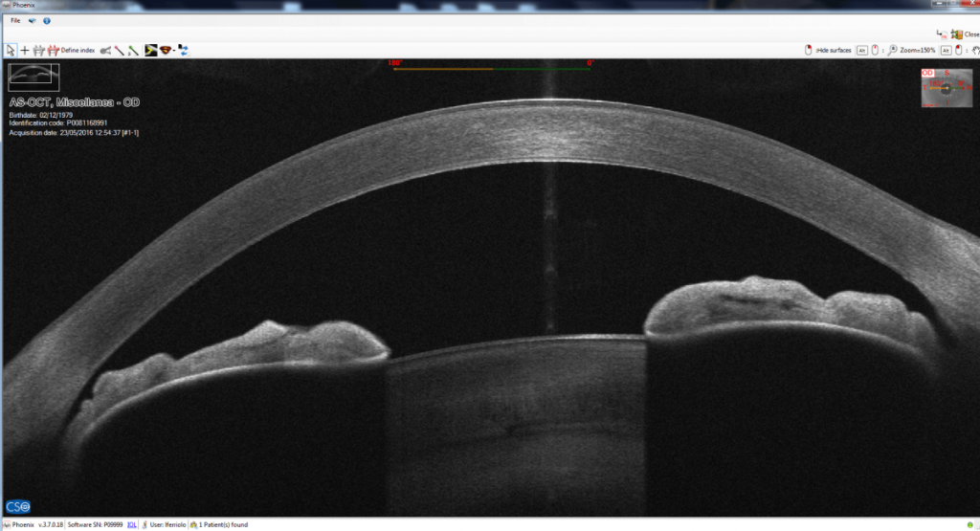Open the blue info icon
The width and height of the screenshot is (980, 531).
tap(46, 20)
